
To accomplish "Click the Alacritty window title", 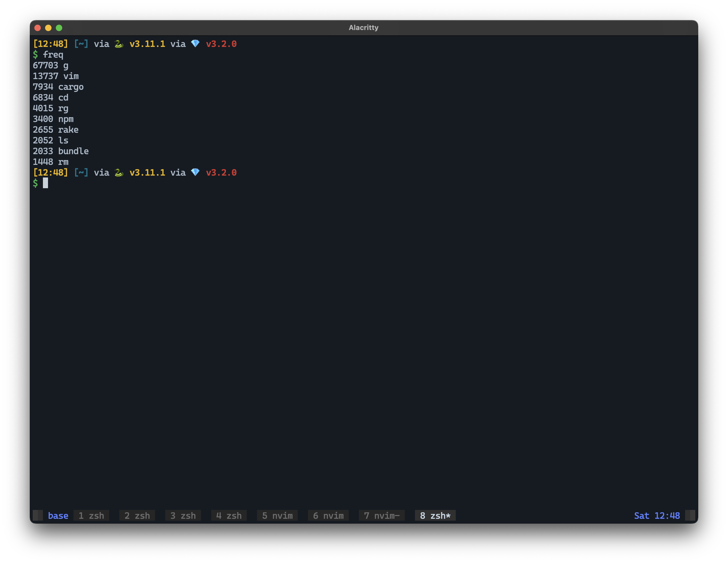I will coord(363,28).
